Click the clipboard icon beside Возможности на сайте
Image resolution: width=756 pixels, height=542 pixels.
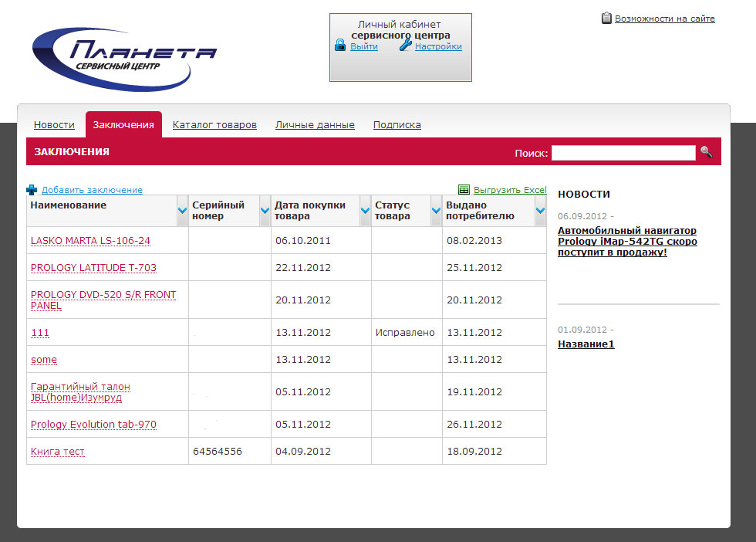(606, 19)
